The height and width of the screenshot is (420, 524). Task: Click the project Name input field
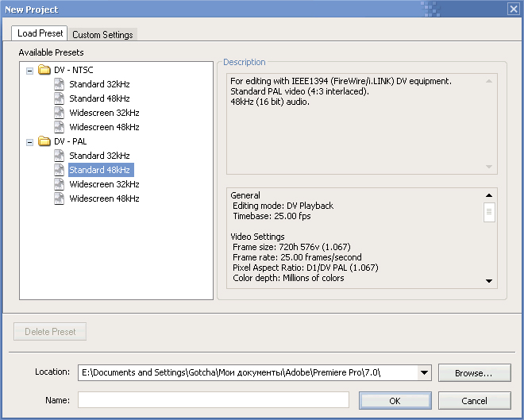pos(214,400)
